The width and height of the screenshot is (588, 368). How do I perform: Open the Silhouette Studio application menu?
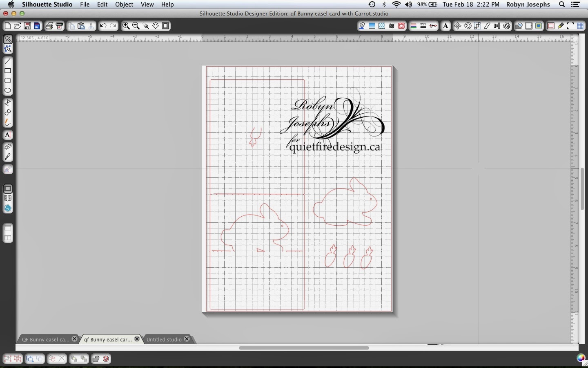point(47,4)
